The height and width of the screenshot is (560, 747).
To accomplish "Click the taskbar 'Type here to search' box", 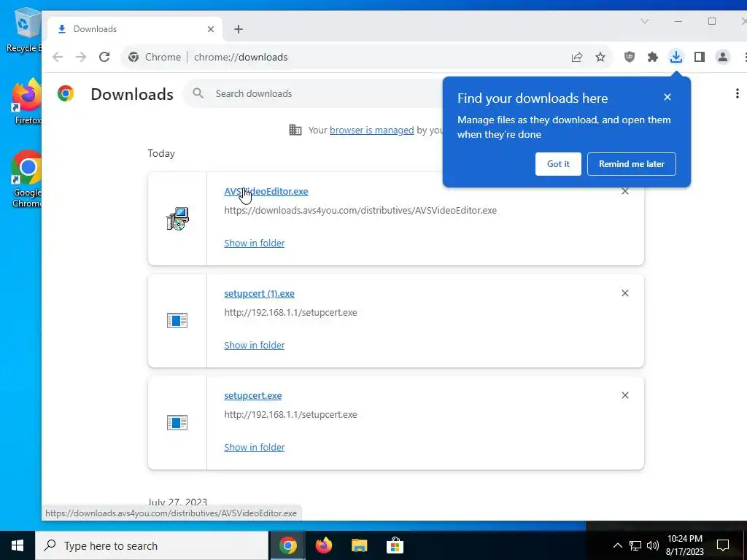I will [x=152, y=545].
